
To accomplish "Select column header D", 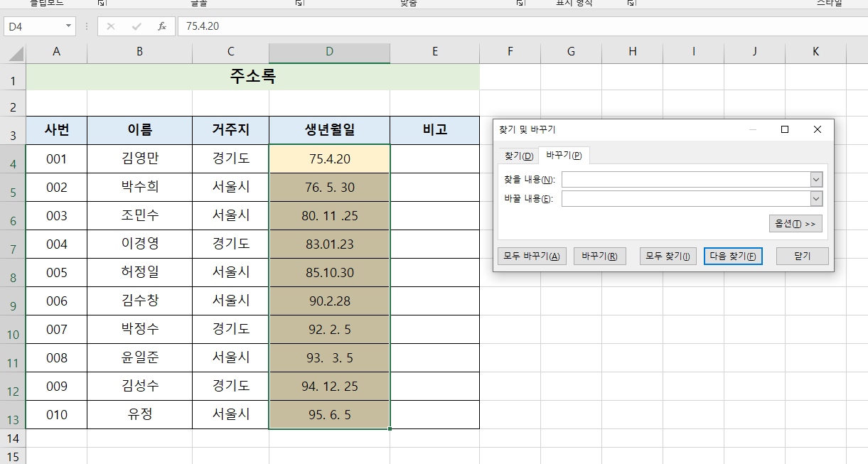I will coord(329,51).
